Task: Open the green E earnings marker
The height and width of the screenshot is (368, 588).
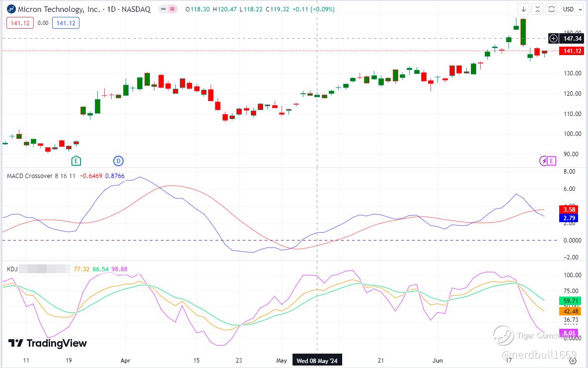Action: pos(76,161)
